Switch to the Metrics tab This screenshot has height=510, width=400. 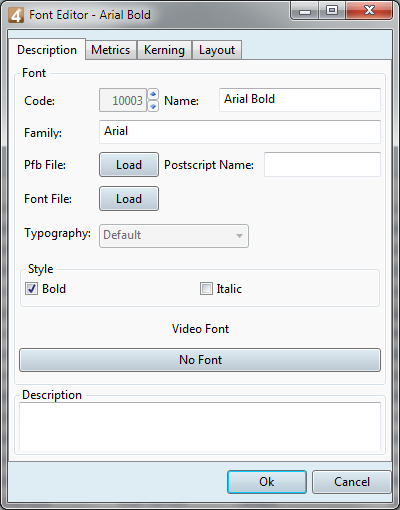(x=111, y=50)
